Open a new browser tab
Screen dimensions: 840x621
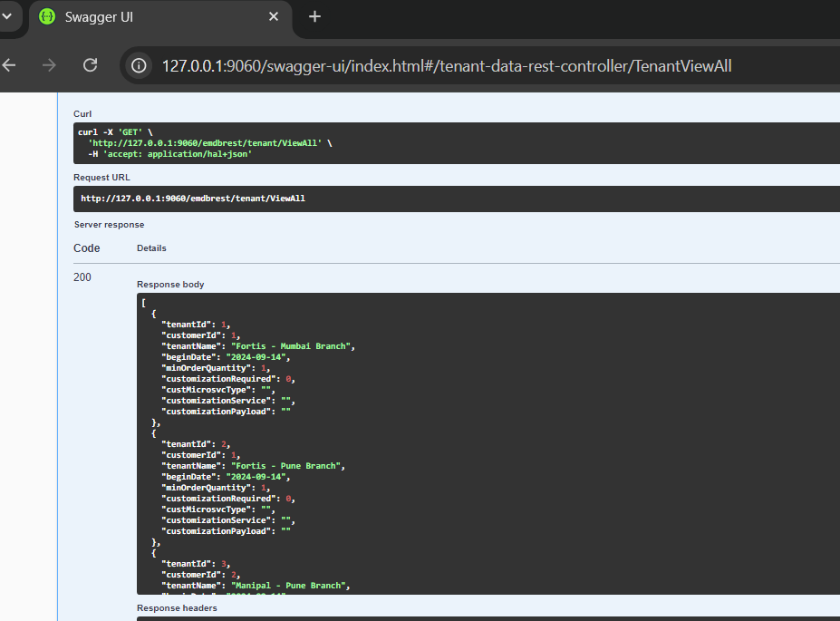coord(314,16)
